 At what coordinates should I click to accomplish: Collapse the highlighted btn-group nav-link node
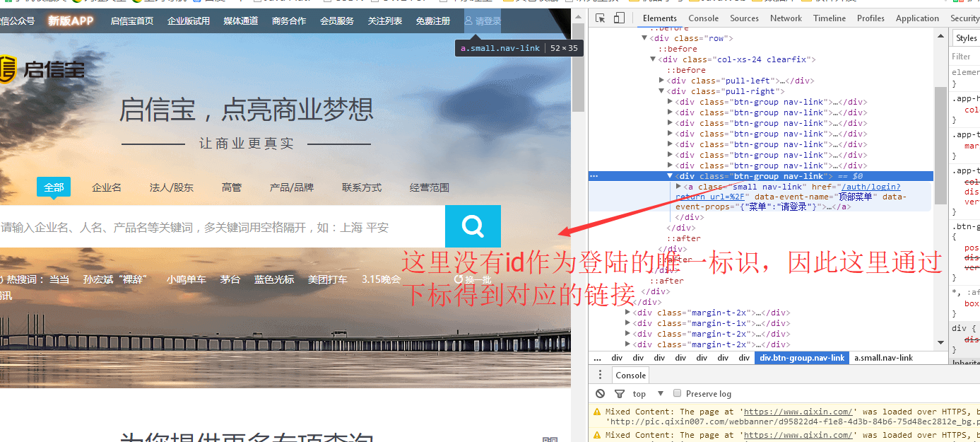point(670,176)
